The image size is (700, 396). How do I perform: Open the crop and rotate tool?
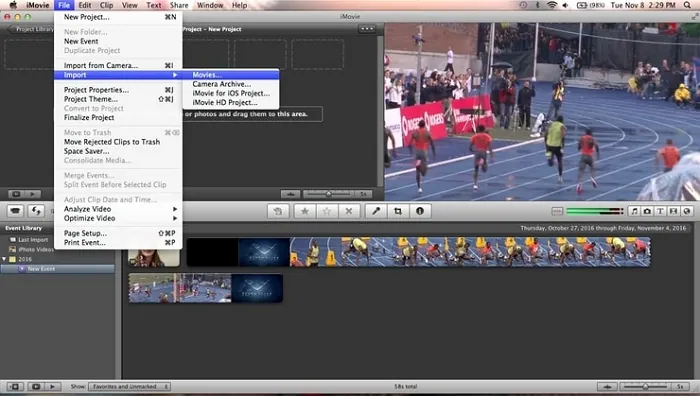click(x=398, y=211)
